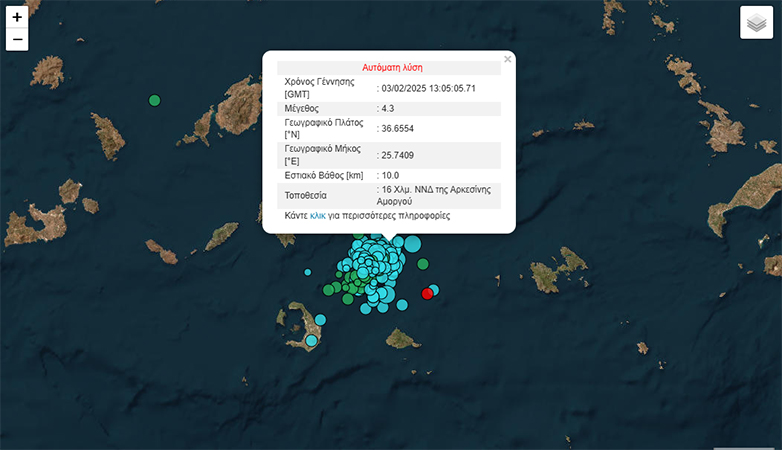Viewport: 782px width, 450px height.
Task: Click the small island south of the cluster
Action: pyautogui.click(x=402, y=339)
